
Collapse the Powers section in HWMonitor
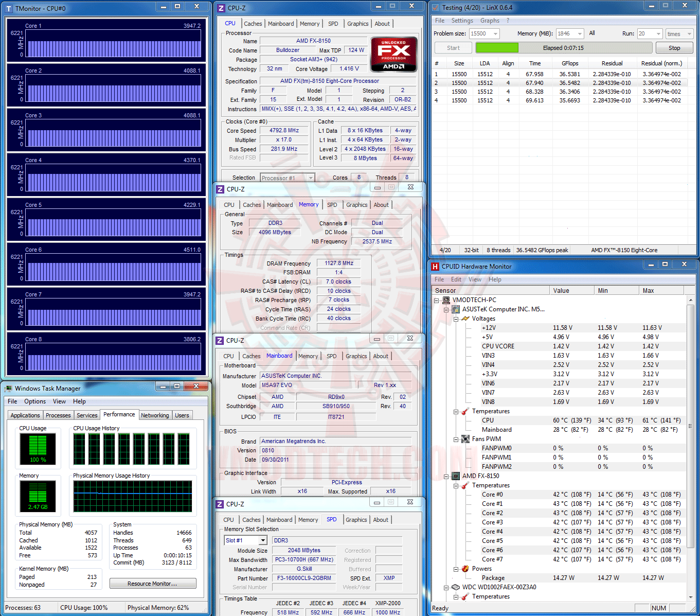[x=456, y=569]
